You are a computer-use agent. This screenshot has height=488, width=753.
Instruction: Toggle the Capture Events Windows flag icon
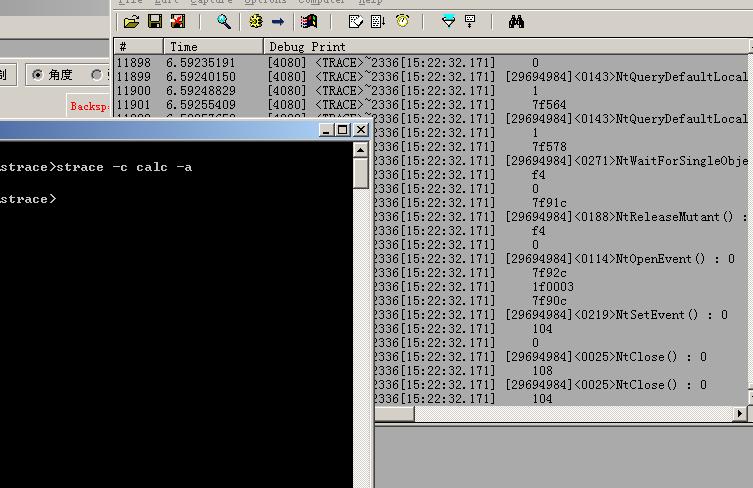309,21
